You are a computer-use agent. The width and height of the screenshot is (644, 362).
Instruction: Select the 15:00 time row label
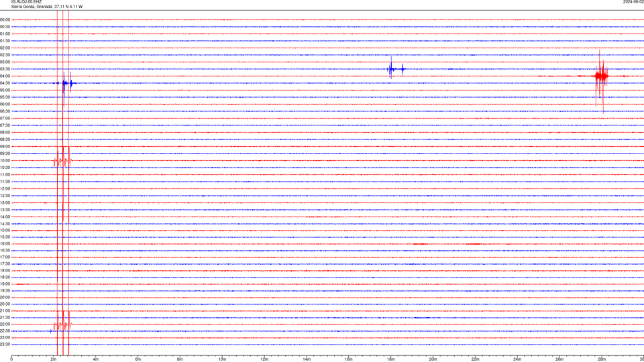[x=5, y=231]
